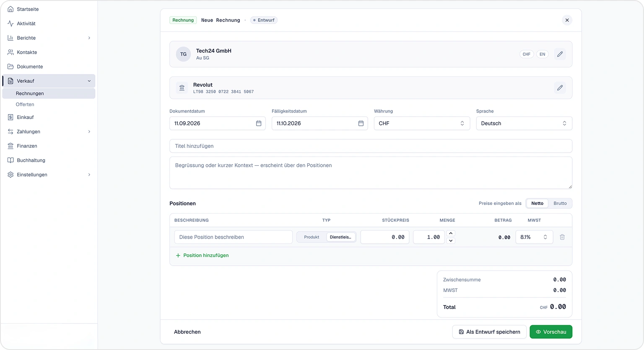This screenshot has width=644, height=350.
Task: Click the Finanzen bank icon
Action: point(10,146)
